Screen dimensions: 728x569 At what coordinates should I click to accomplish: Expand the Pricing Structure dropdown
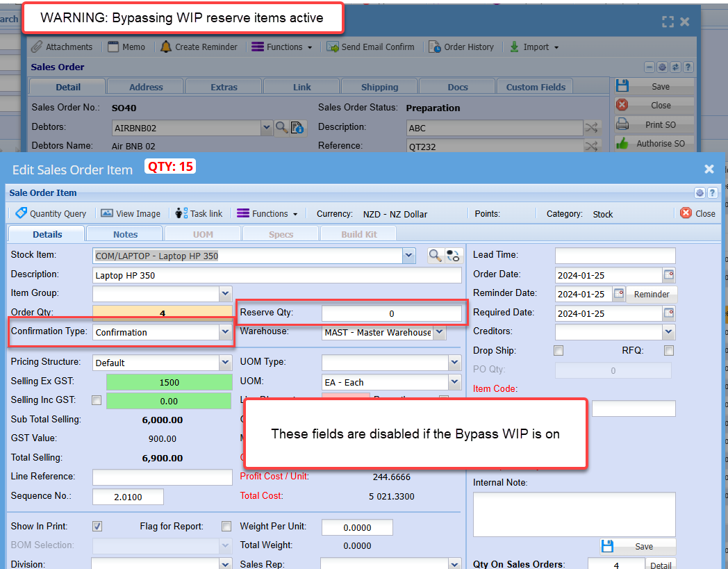225,362
